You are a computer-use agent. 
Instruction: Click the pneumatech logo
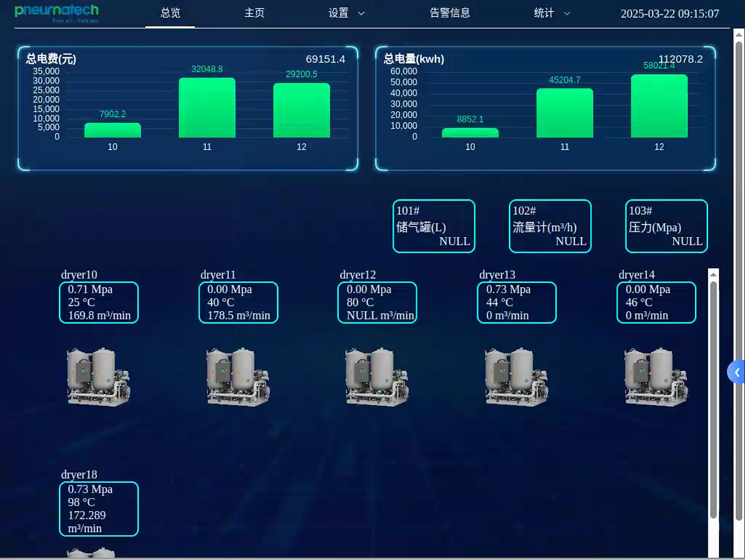click(x=57, y=13)
